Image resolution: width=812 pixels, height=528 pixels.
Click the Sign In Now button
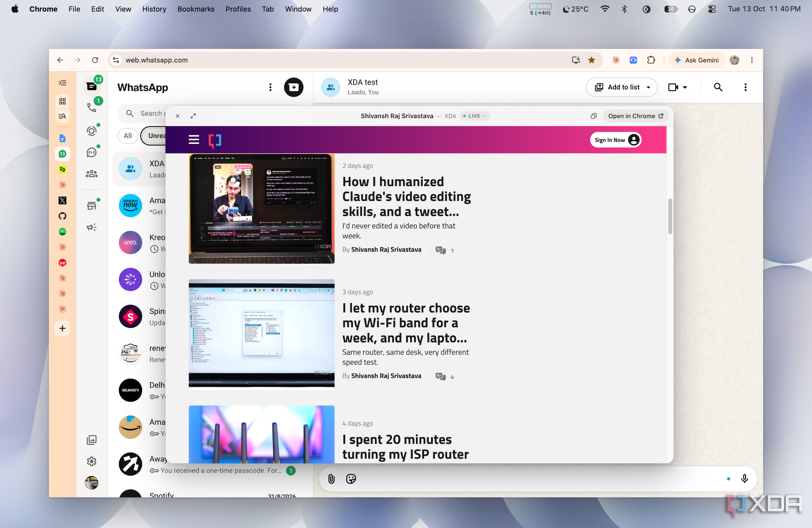(615, 140)
